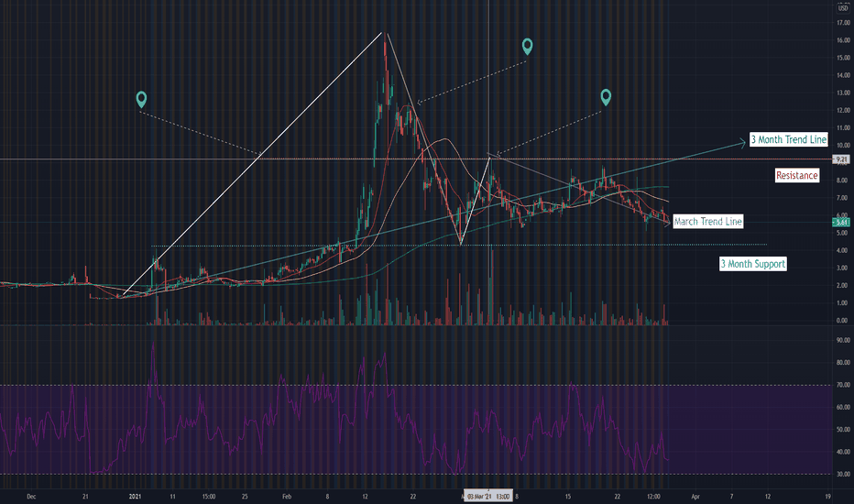Click the '25' date label on the time axis
The height and width of the screenshot is (504, 854).
(x=245, y=497)
